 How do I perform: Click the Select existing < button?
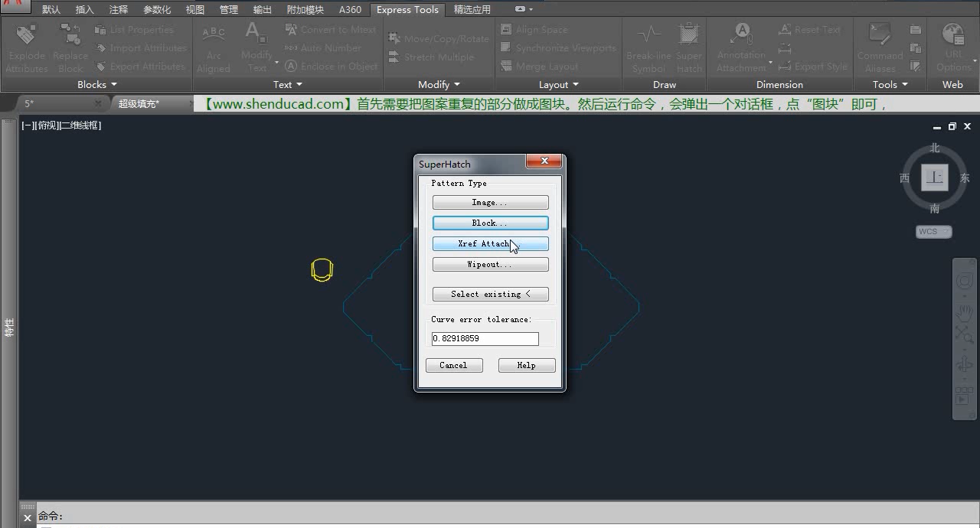[x=491, y=294]
